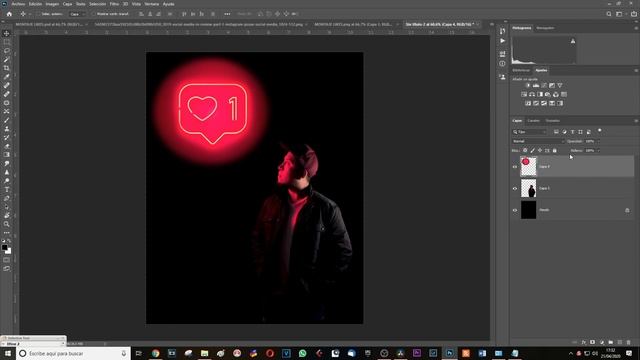Enable Mostrar contr. transf. checkbox
This screenshot has width=640, height=360.
93,14
